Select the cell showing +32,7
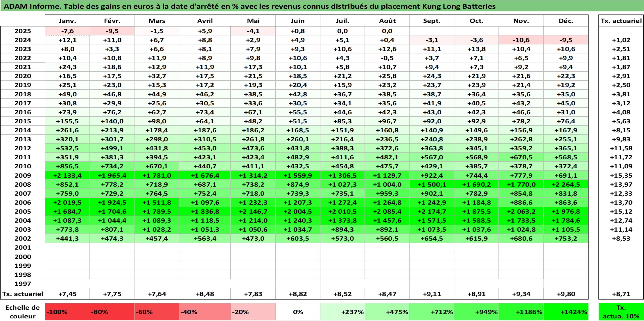The height and width of the screenshot is (321, 644). (157, 76)
